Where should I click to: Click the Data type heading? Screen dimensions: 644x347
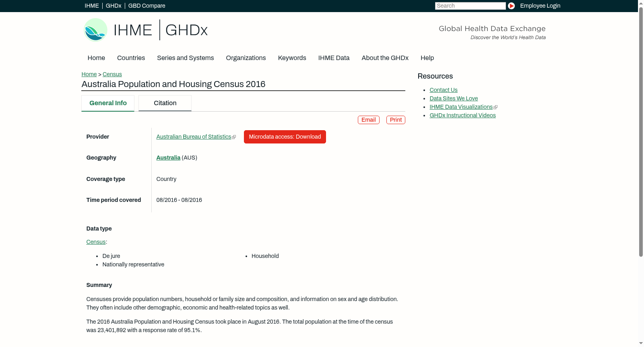click(99, 229)
